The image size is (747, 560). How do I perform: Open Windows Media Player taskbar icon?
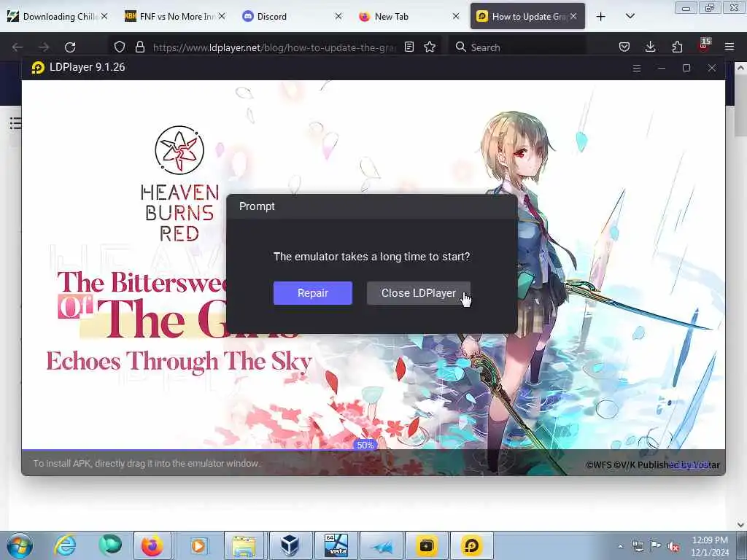tap(198, 545)
